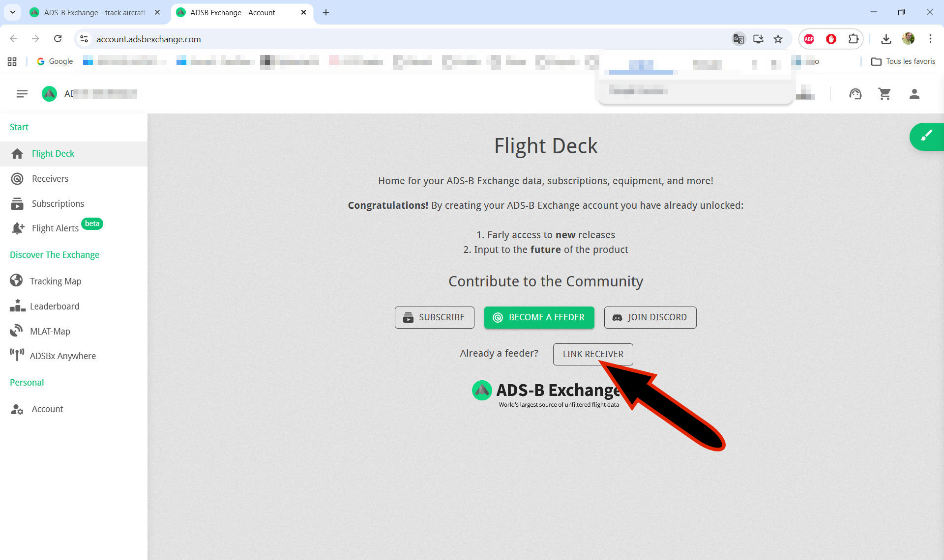Click the JOIN DISCORD button
This screenshot has width=944, height=560.
point(650,317)
